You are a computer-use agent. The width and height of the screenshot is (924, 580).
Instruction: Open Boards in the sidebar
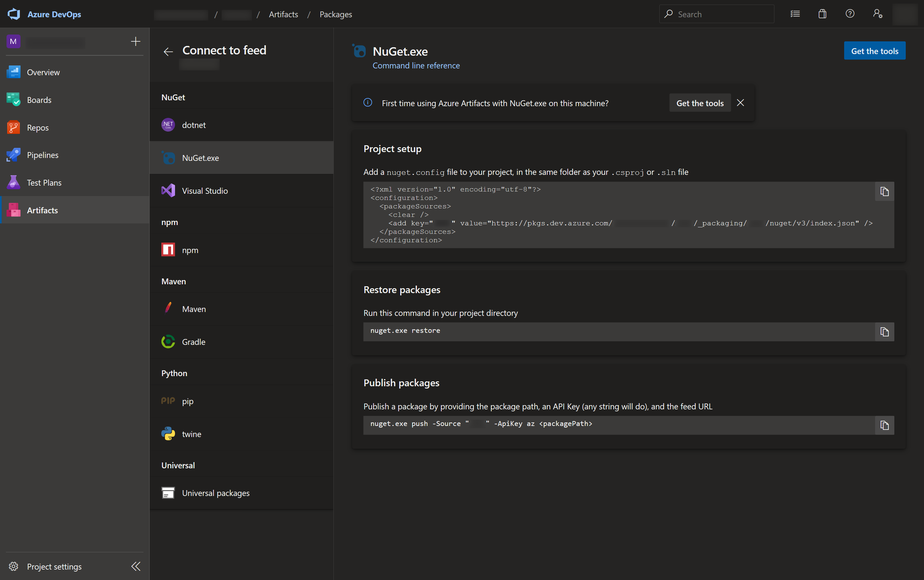pyautogui.click(x=75, y=100)
